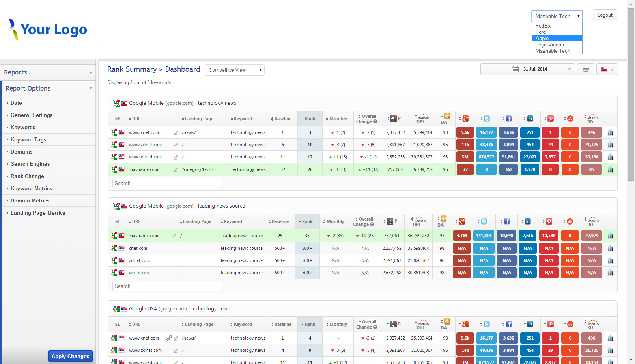Click the Search field under leading news source table
The image size is (635, 364).
pyautogui.click(x=167, y=286)
